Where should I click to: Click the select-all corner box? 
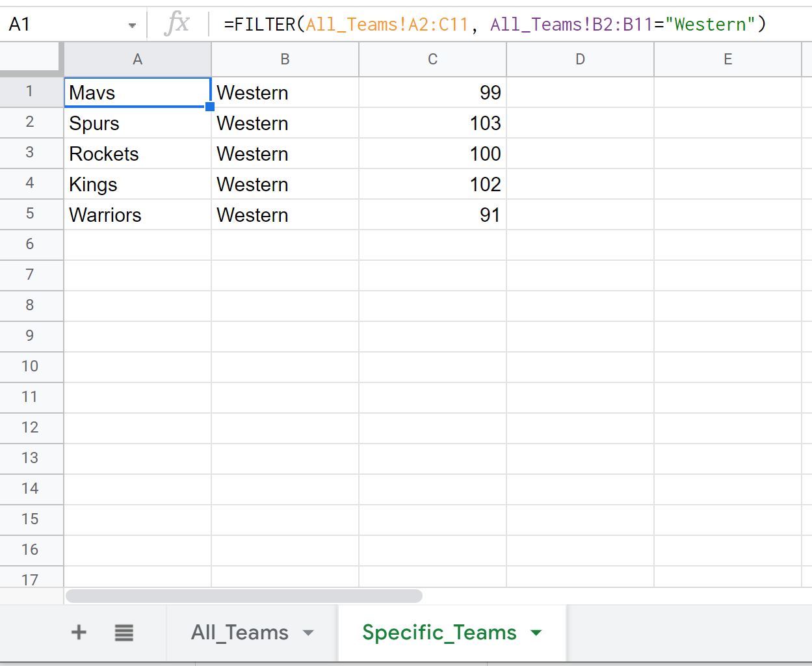click(31, 59)
